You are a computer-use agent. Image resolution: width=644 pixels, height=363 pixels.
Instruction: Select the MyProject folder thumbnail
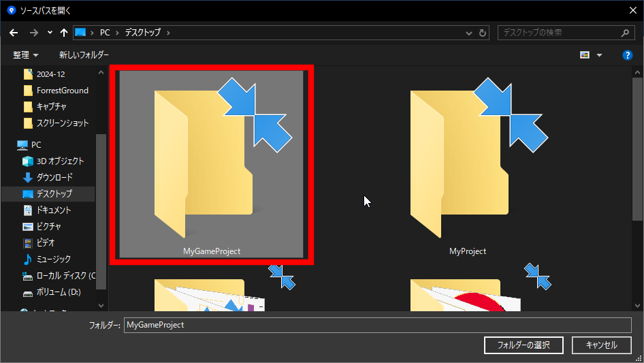point(468,164)
